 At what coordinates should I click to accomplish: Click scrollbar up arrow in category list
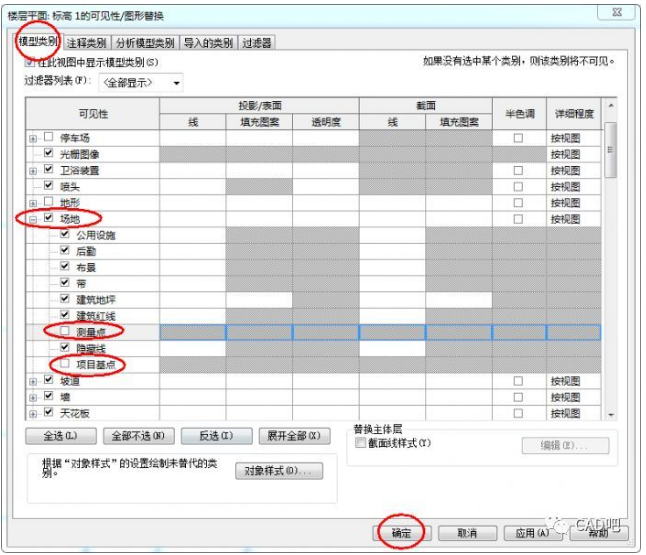(x=611, y=106)
